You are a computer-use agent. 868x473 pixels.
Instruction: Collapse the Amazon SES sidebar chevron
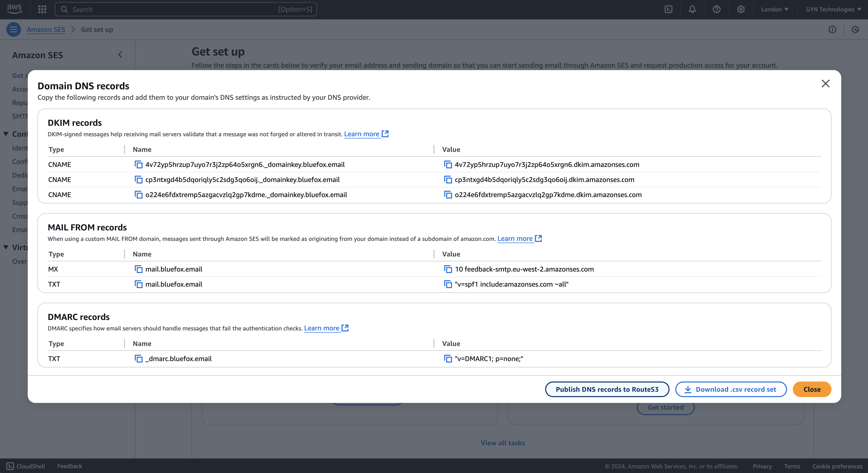click(x=120, y=55)
